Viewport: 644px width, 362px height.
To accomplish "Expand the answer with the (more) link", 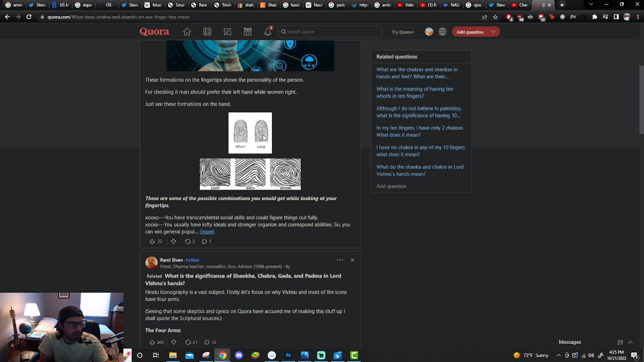I will tap(207, 232).
